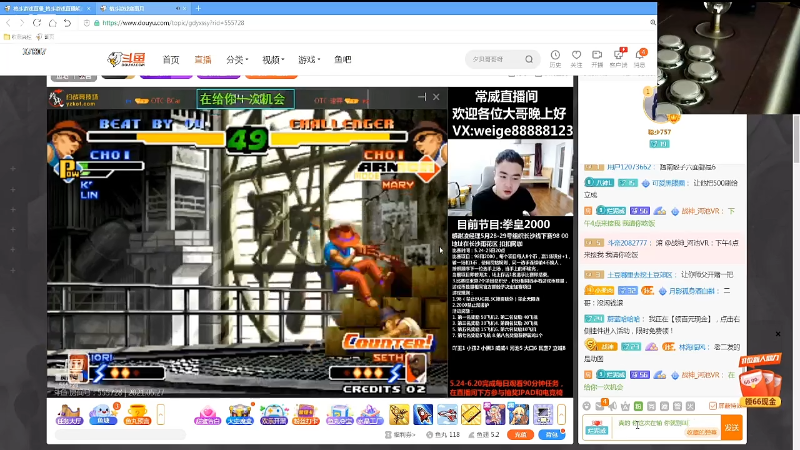Close the game emulator overlay window

pyautogui.click(x=436, y=97)
